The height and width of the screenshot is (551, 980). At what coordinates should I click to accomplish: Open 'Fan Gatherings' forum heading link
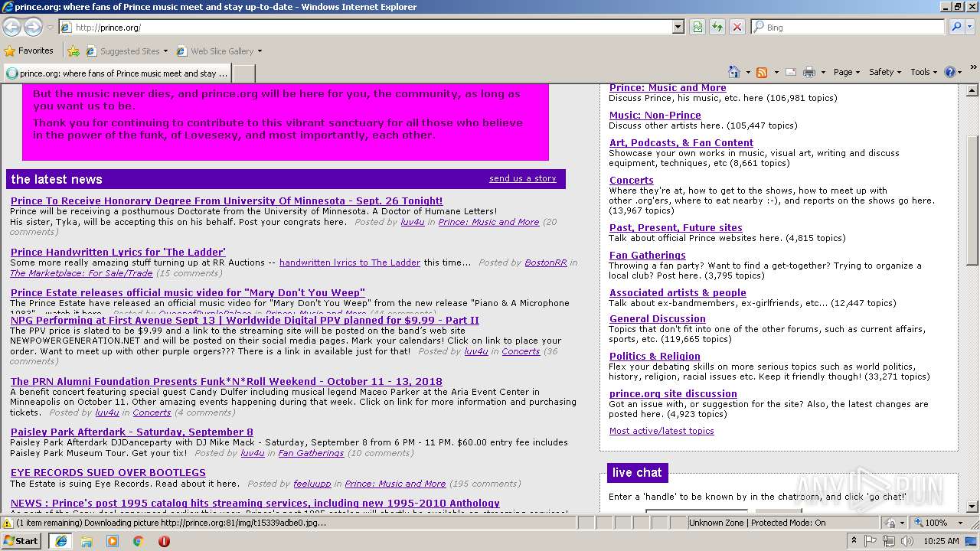coord(647,255)
